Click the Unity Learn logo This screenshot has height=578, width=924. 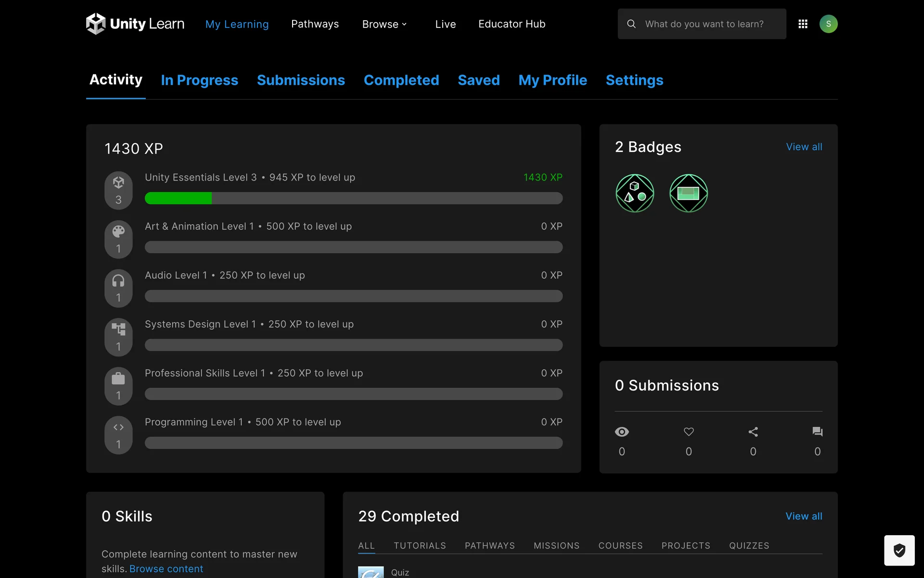tap(135, 24)
